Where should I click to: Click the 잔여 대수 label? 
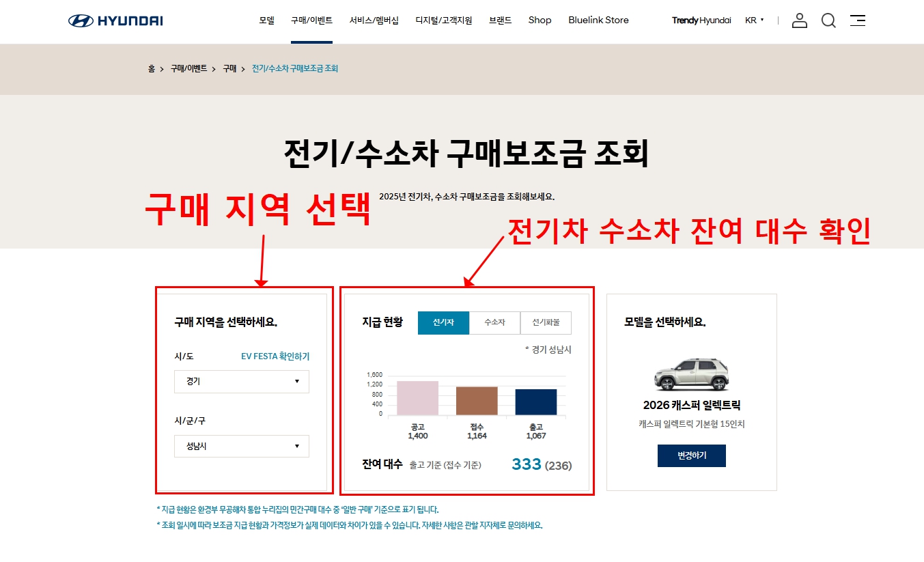(x=382, y=464)
